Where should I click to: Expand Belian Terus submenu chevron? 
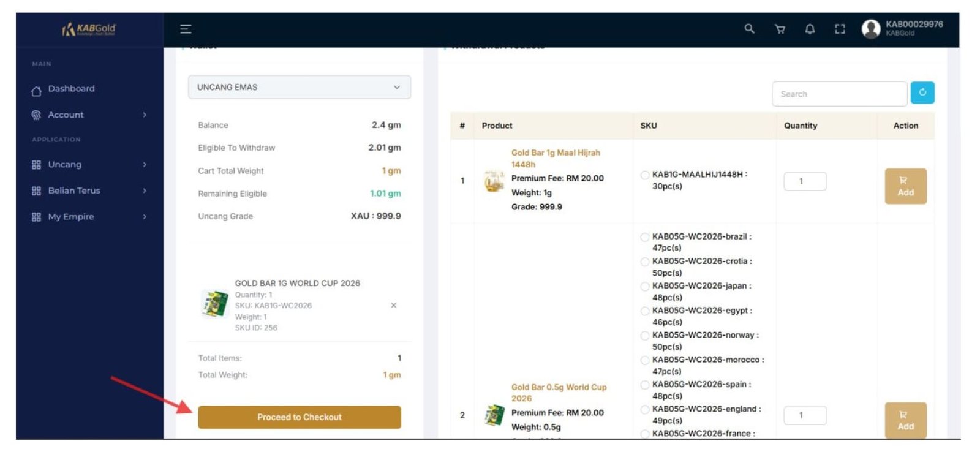(x=145, y=191)
